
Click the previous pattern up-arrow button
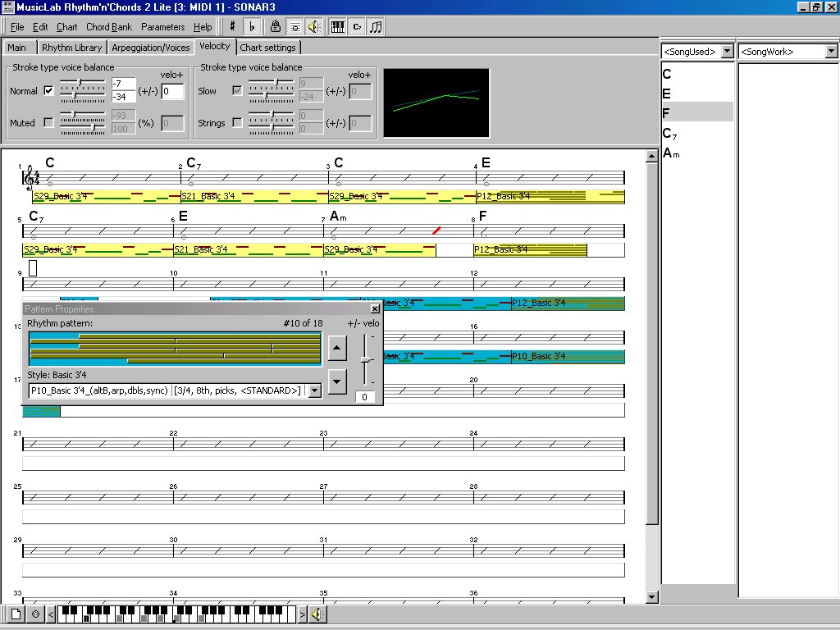coord(337,348)
